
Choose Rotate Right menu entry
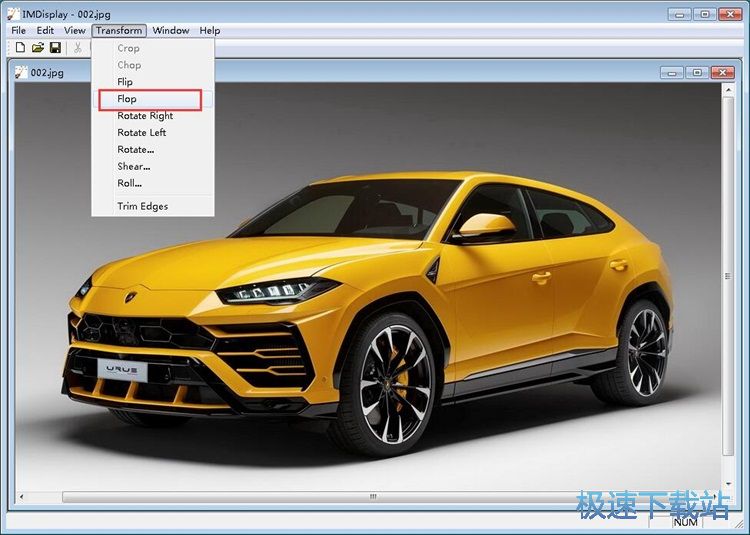153,116
